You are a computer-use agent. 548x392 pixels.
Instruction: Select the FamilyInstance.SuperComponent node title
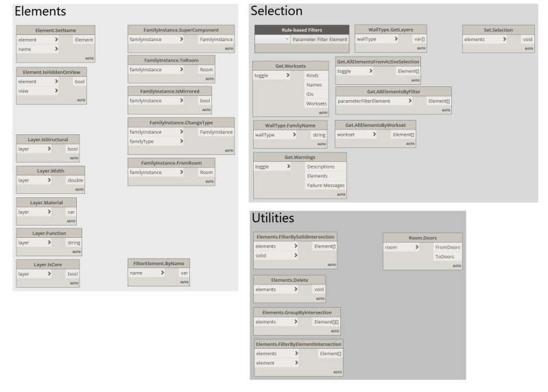181,30
